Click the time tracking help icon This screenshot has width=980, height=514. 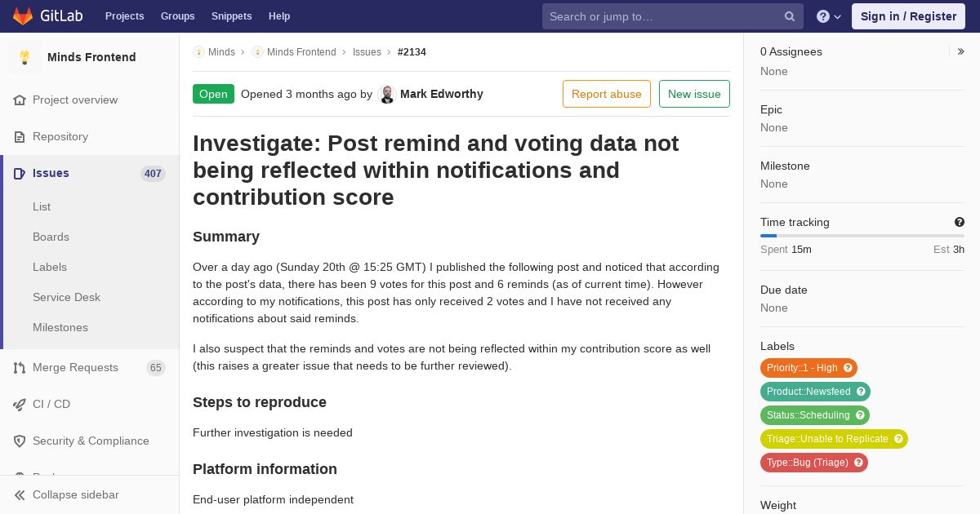[960, 222]
